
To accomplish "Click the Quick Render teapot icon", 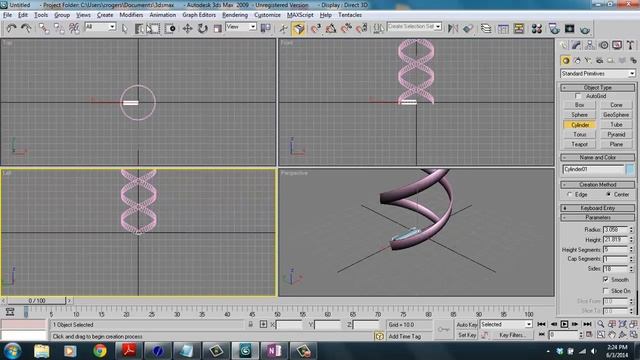I will 585,29.
